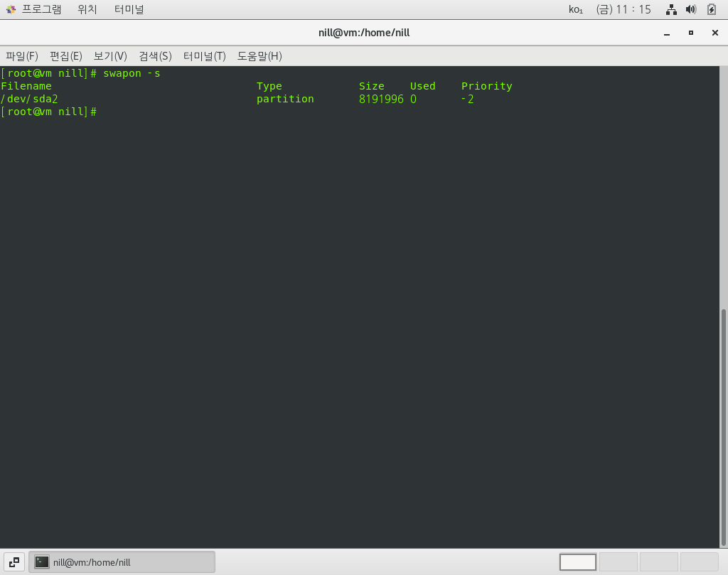
Task: Switch to the second workspace box
Action: (x=619, y=562)
